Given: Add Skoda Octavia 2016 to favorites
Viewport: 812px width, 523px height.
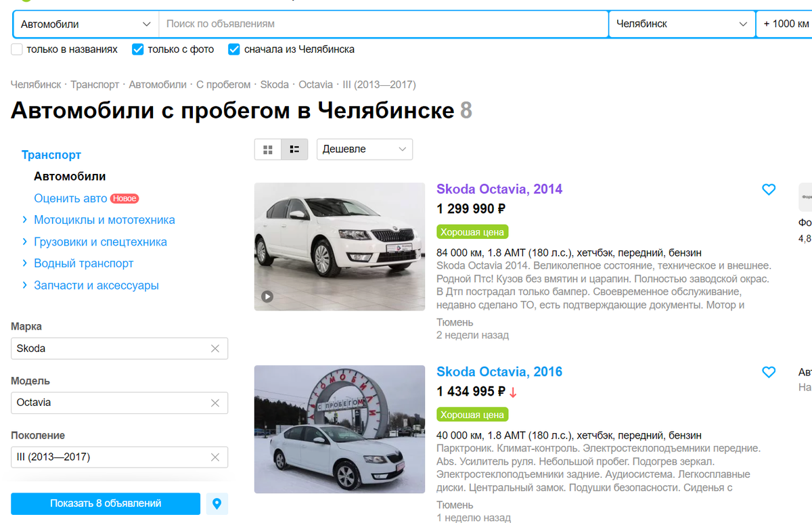Looking at the screenshot, I should point(769,372).
